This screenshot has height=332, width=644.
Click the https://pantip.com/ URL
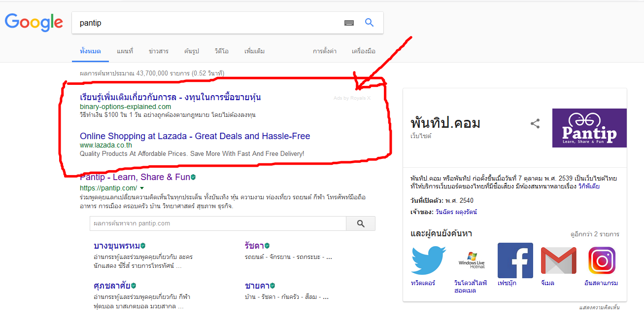point(108,188)
